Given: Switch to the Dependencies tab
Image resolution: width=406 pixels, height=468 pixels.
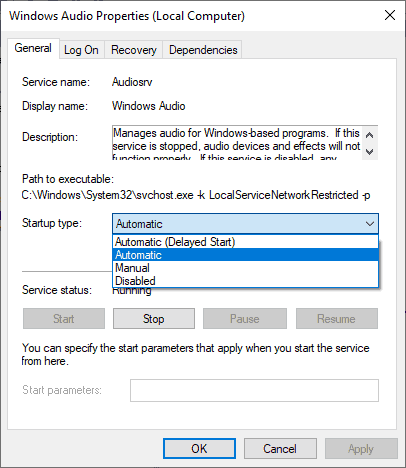Looking at the screenshot, I should pos(203,50).
